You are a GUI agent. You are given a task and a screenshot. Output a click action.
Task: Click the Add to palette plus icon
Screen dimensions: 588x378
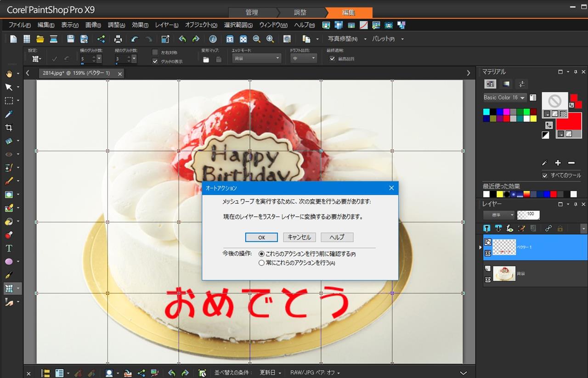558,163
